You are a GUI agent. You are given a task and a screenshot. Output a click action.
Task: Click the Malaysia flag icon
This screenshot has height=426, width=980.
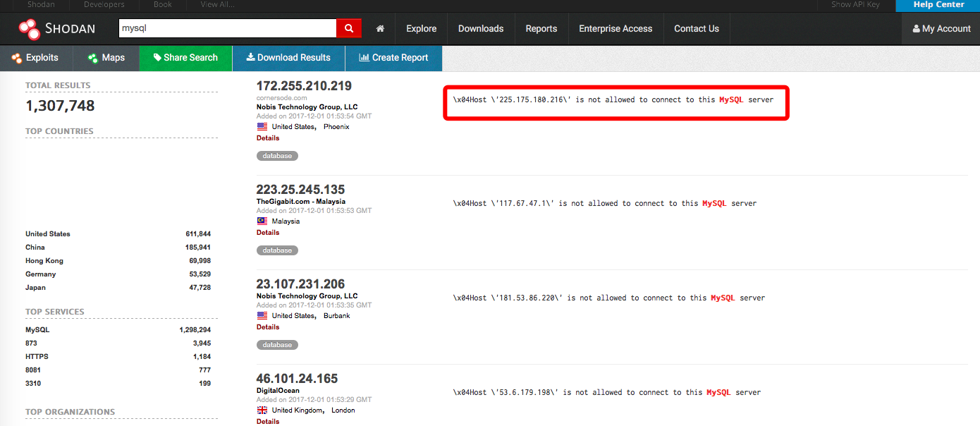(262, 221)
